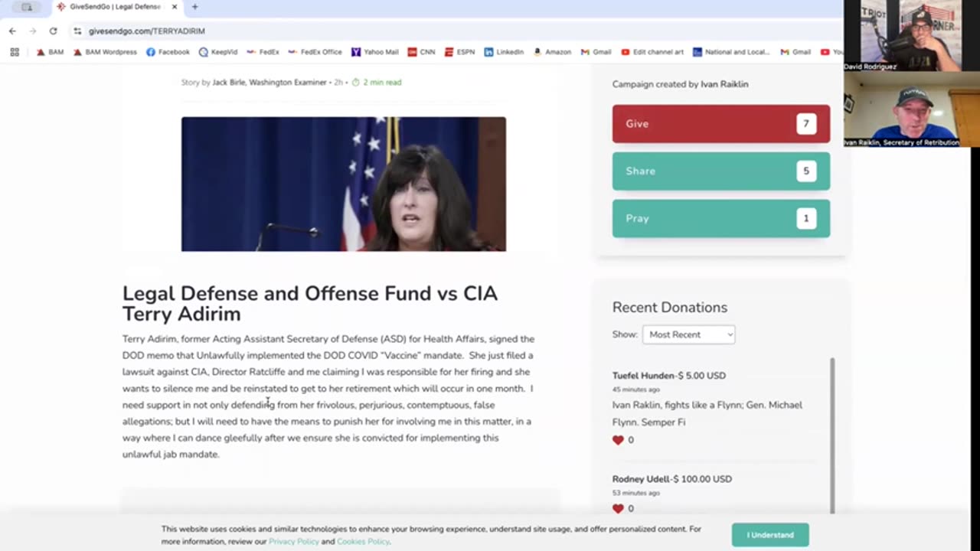Open the CNN bookmark
Viewport: 980px width, 551px height.
pos(421,52)
